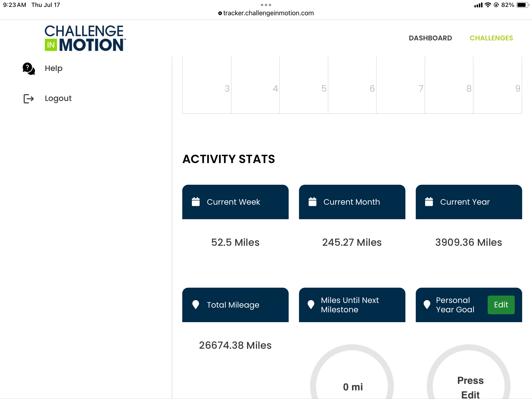Click the 0 mi milestone progress ring
Screen dimensions: 532x399
[352, 372]
